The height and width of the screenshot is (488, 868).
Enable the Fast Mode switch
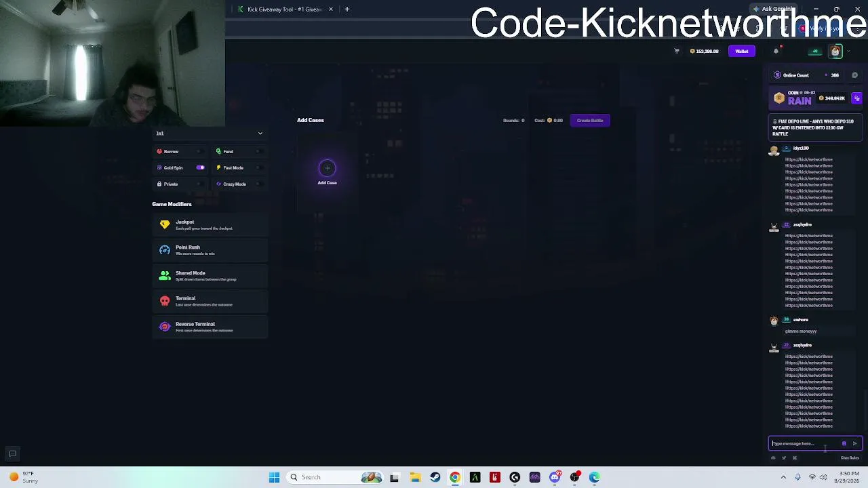[260, 168]
